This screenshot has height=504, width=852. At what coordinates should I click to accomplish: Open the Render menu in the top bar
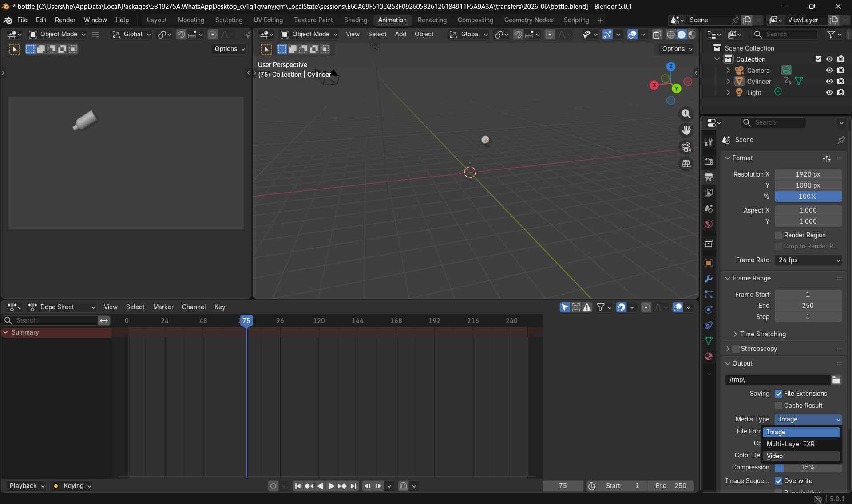(x=65, y=20)
